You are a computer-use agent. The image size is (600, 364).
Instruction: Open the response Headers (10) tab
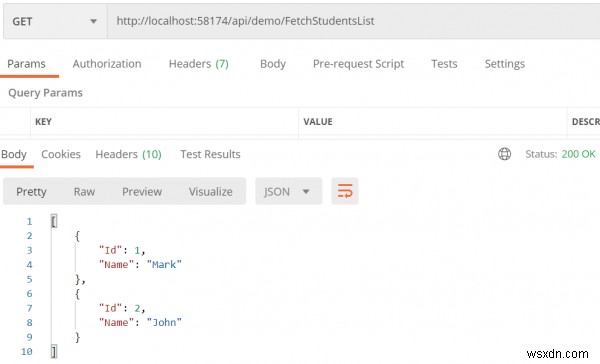(x=128, y=154)
